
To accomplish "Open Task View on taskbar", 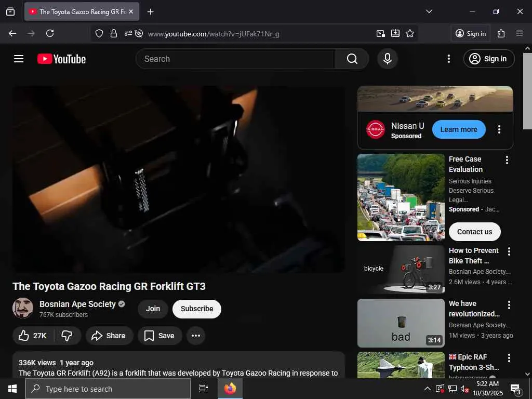I will [204, 389].
